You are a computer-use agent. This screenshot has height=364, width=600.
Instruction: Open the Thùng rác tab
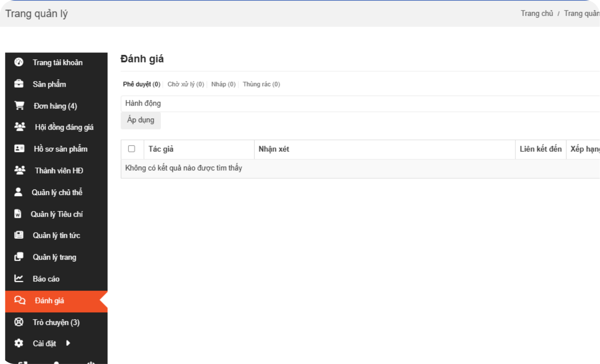click(261, 84)
